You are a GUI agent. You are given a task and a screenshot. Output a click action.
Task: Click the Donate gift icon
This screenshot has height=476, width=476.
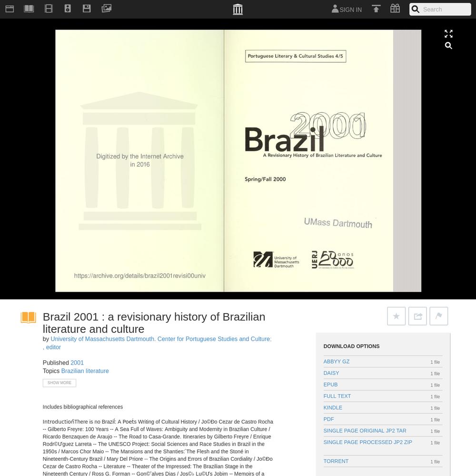(395, 9)
